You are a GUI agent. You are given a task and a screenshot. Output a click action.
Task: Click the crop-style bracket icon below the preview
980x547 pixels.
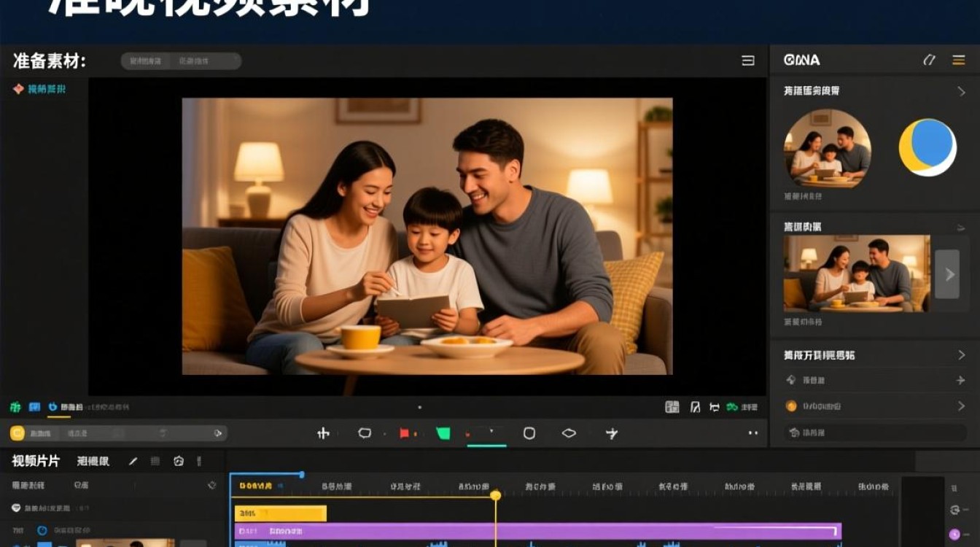tap(715, 407)
